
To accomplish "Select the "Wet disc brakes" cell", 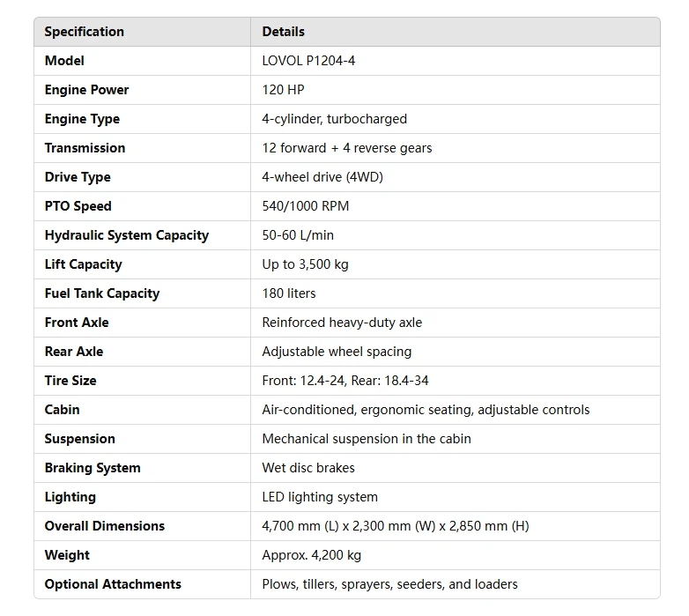I will (308, 468).
